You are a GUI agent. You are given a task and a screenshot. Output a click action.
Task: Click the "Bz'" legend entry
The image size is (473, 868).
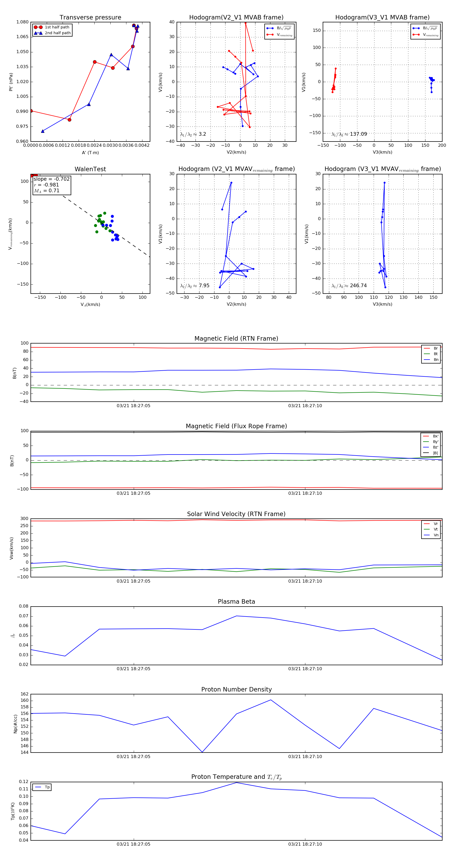431,447
